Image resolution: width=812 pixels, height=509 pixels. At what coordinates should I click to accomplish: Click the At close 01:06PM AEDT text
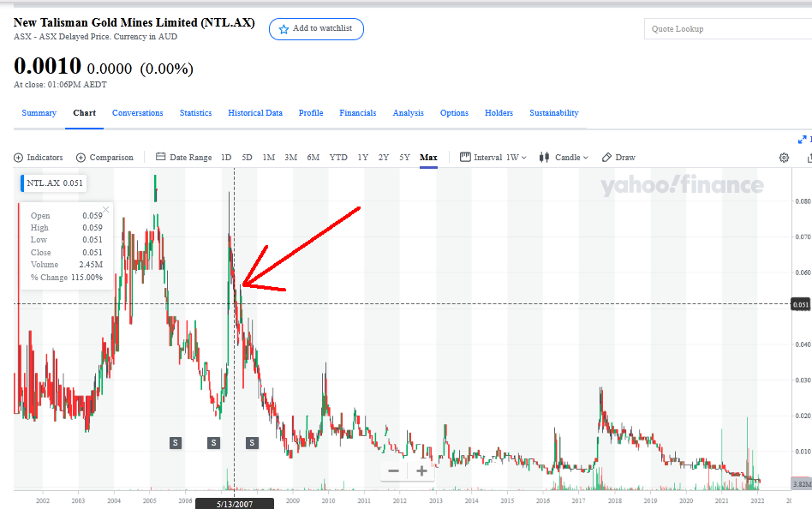60,85
